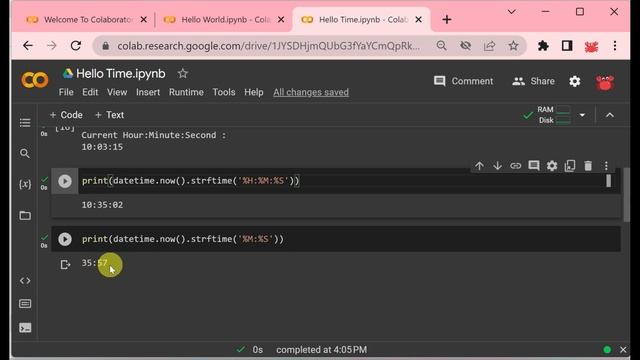The height and width of the screenshot is (360, 640).
Task: Open the Tools menu
Action: click(x=224, y=92)
